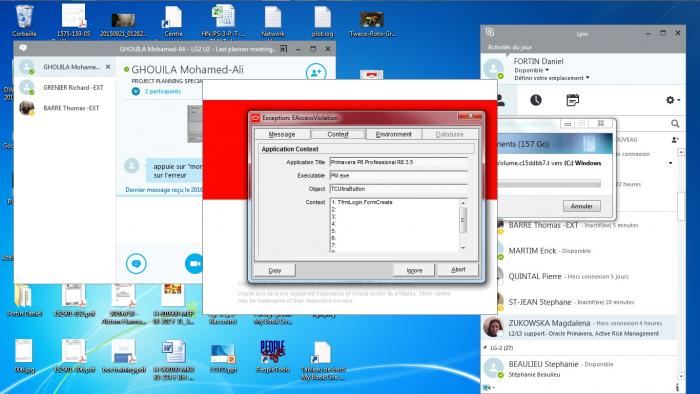Open the Corbeille recycle bin icon
The height and width of the screenshot is (394, 700).
point(24,21)
